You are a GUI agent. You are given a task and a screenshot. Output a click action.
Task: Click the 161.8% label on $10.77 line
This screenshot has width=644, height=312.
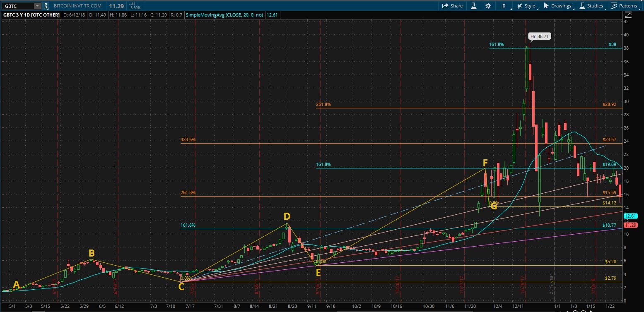pos(188,225)
